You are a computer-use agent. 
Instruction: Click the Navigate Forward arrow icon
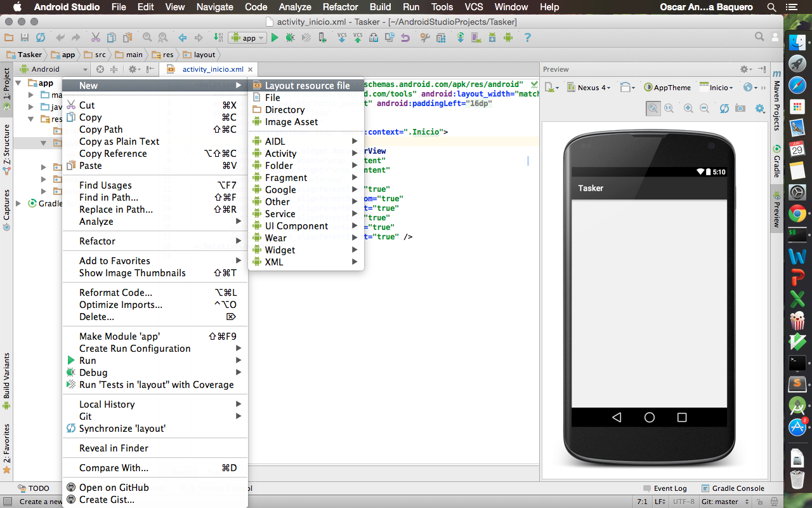tap(199, 38)
